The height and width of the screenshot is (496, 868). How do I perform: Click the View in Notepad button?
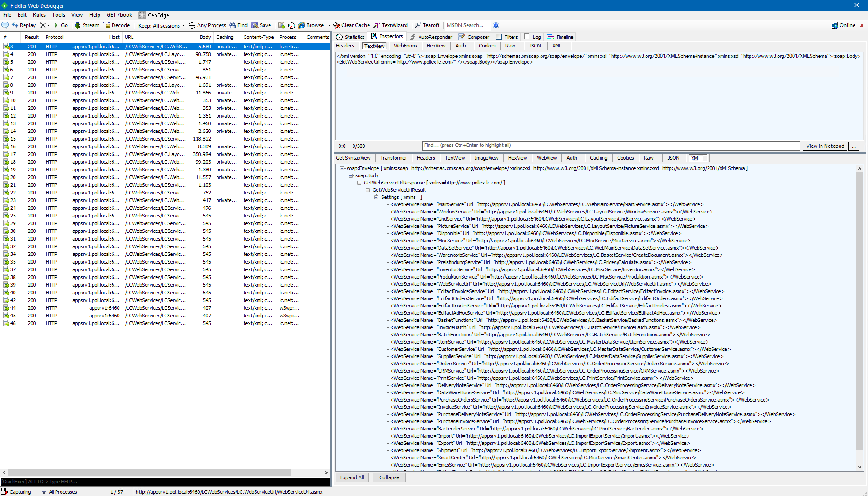825,146
